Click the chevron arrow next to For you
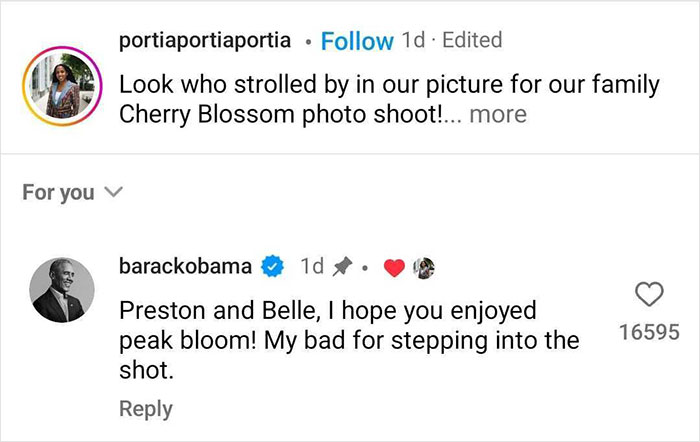Screen dimensions: 700x442 pyautogui.click(x=112, y=192)
